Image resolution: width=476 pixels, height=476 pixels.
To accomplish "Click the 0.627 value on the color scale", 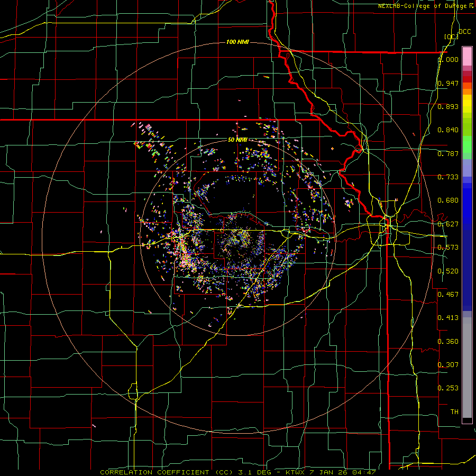I will 448,224.
